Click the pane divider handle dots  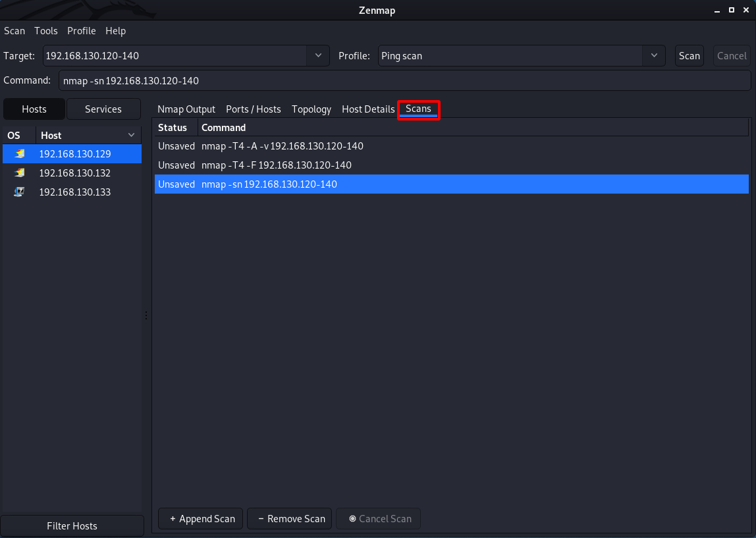click(x=146, y=315)
